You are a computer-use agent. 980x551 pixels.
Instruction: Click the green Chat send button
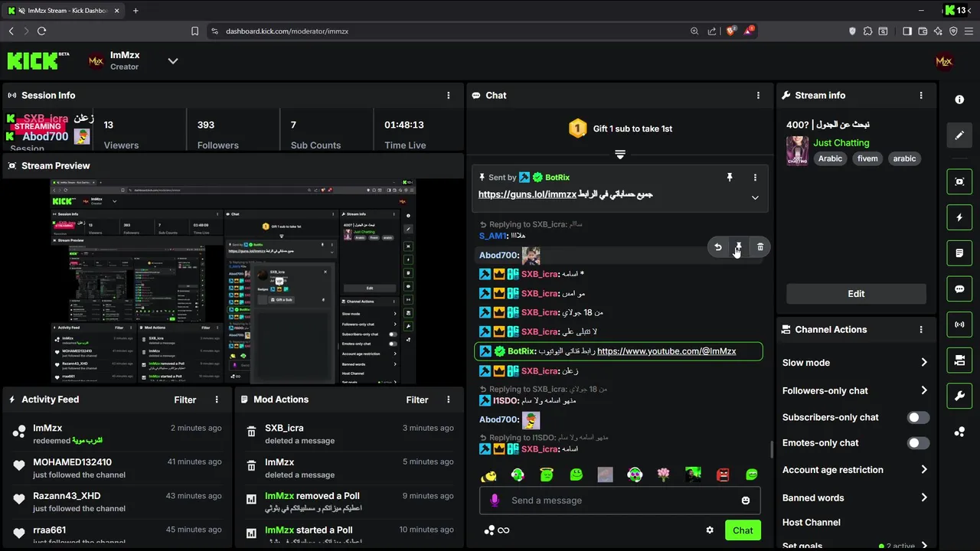click(743, 530)
